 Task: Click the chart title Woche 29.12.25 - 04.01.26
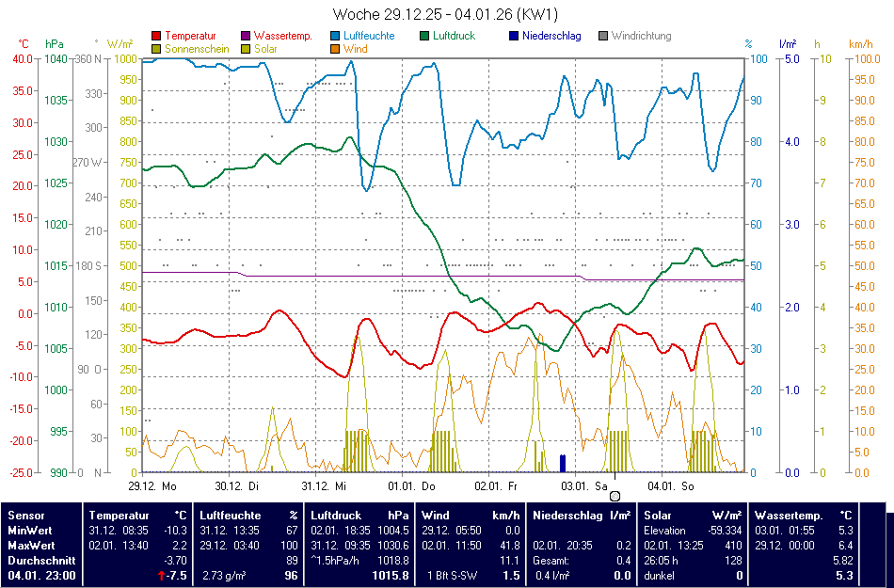tap(446, 14)
